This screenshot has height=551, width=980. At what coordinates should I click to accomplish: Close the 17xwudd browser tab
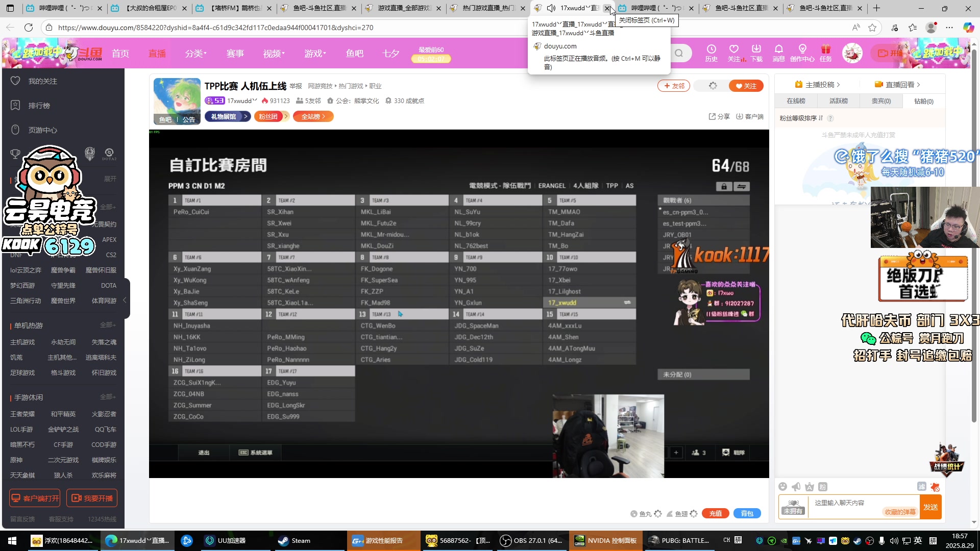coord(607,8)
